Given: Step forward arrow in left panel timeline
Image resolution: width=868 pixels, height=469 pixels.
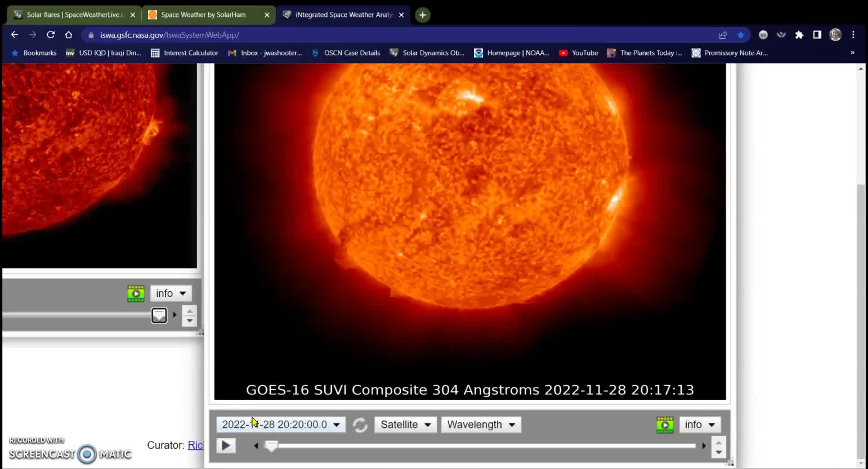Looking at the screenshot, I should (175, 315).
